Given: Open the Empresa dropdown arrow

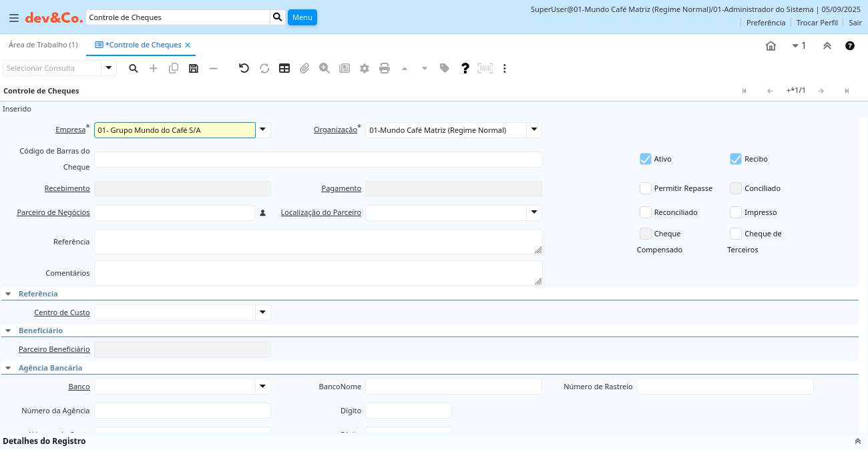Looking at the screenshot, I should pos(263,130).
